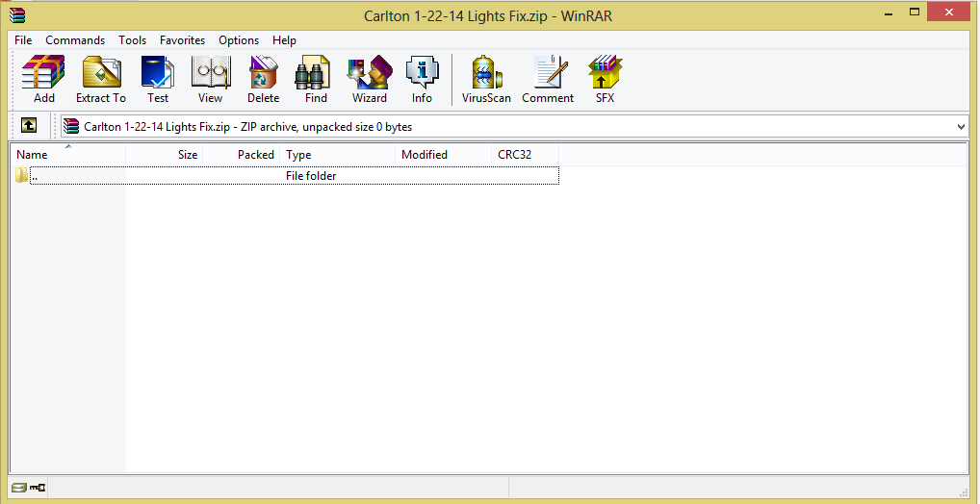Open the Find binoculars tool
The image size is (980, 504).
[x=316, y=79]
